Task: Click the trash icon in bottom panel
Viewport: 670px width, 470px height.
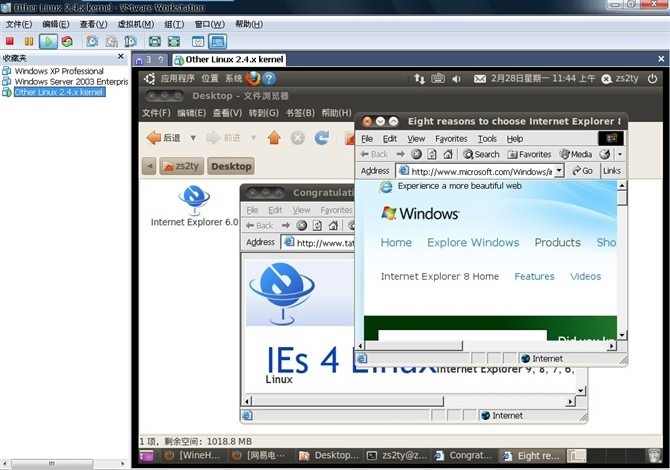Action: coord(653,456)
